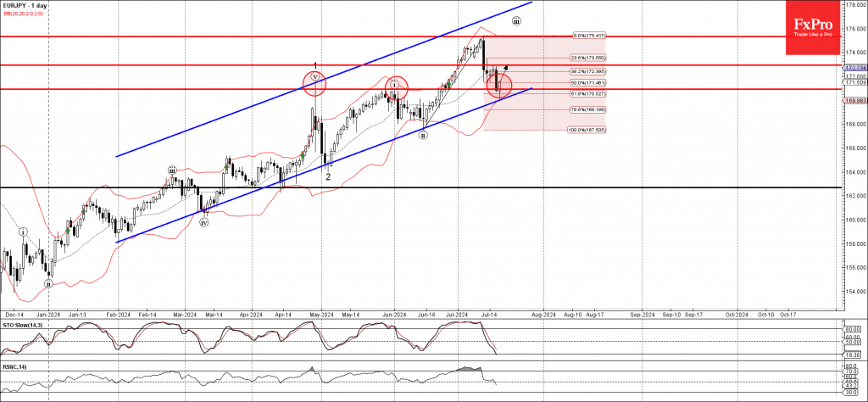Select the 80.00 stochastic axis label

pos(853,329)
